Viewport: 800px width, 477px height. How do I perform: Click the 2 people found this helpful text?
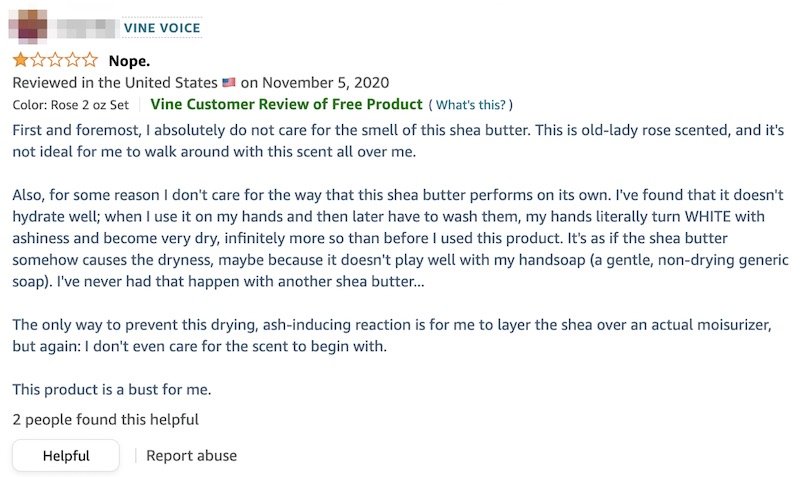[106, 420]
